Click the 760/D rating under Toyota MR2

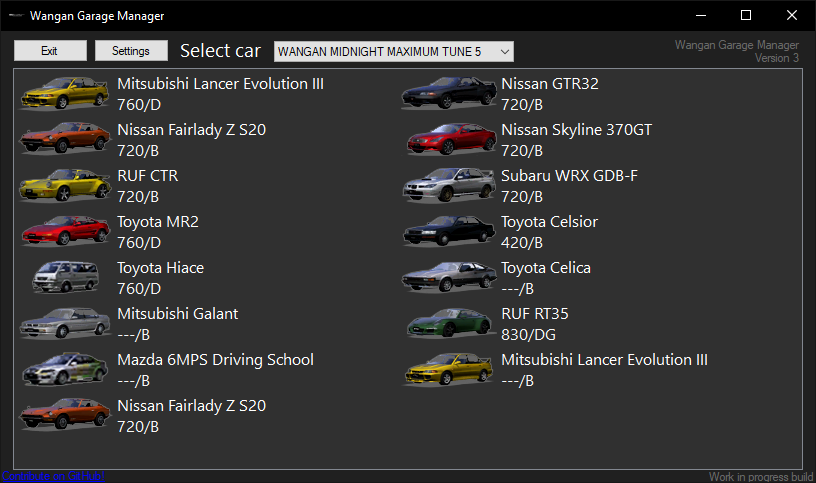[139, 243]
